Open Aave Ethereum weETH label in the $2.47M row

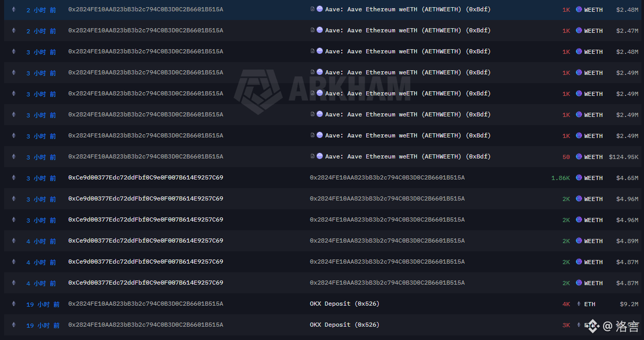tap(408, 31)
